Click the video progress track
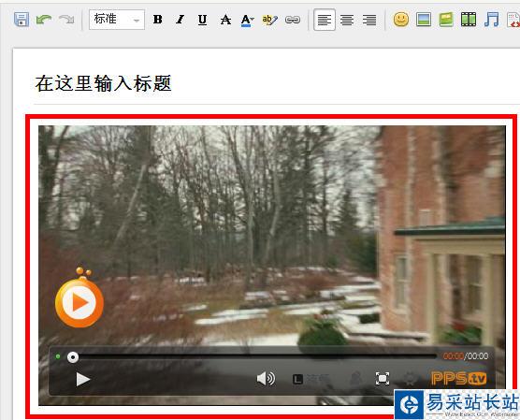The height and width of the screenshot is (420, 520). pyautogui.click(x=257, y=356)
